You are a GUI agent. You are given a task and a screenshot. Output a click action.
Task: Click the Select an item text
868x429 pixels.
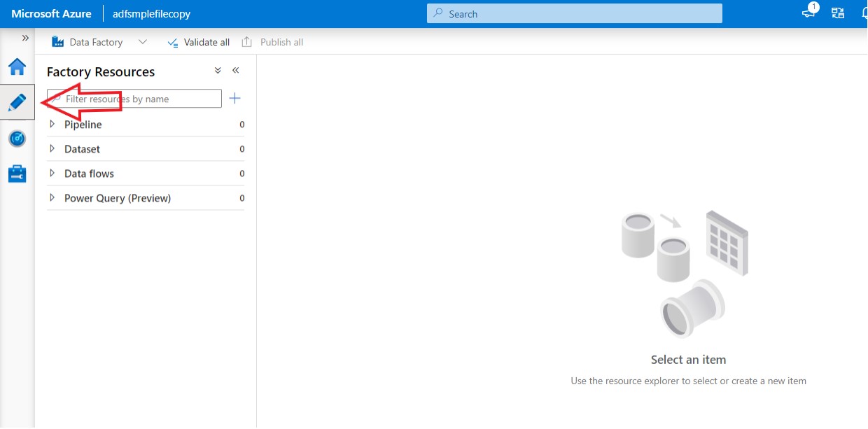pyautogui.click(x=688, y=360)
